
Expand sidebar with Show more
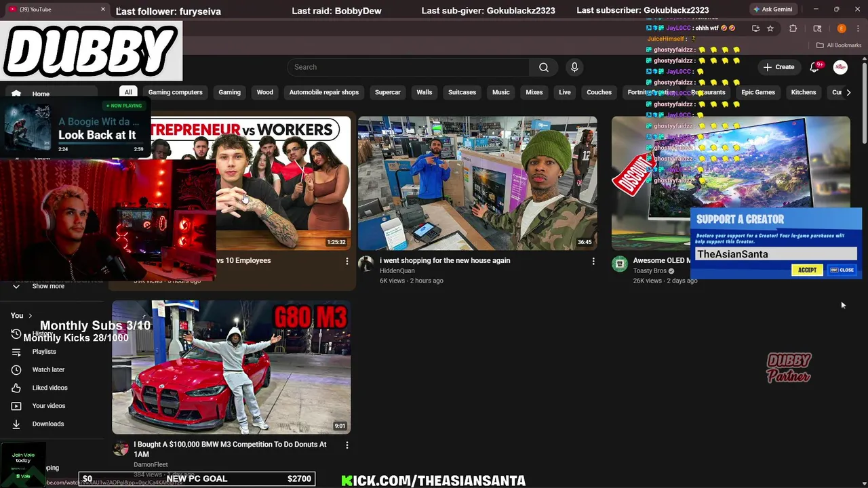tap(49, 286)
